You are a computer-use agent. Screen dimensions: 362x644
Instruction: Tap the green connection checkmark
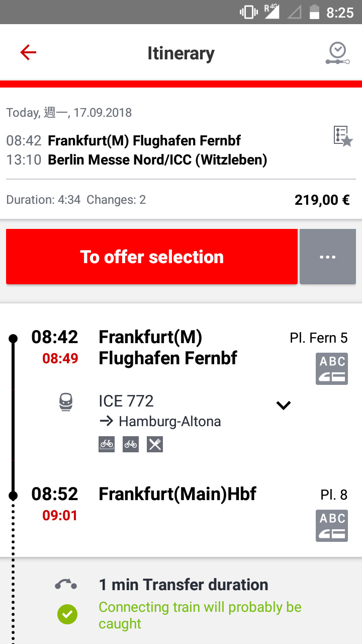[x=67, y=614]
